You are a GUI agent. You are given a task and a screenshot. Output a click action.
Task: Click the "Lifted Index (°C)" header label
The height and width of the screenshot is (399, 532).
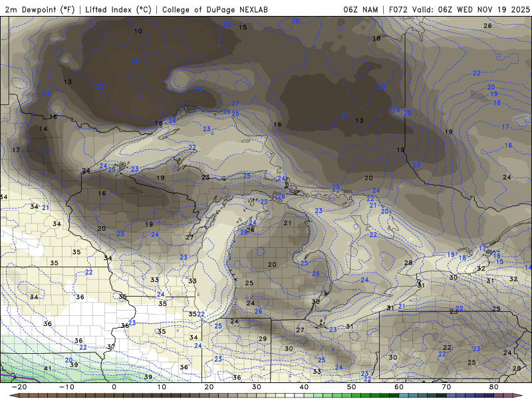118,9
